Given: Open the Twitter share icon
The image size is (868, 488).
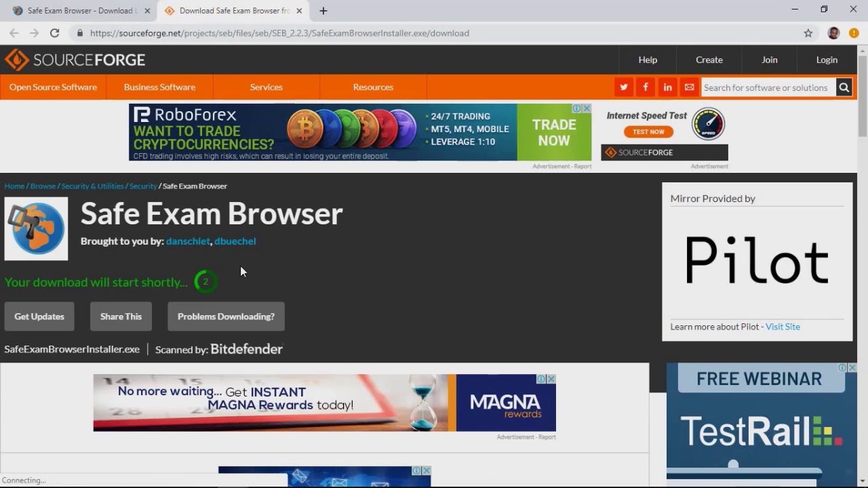Looking at the screenshot, I should (623, 87).
